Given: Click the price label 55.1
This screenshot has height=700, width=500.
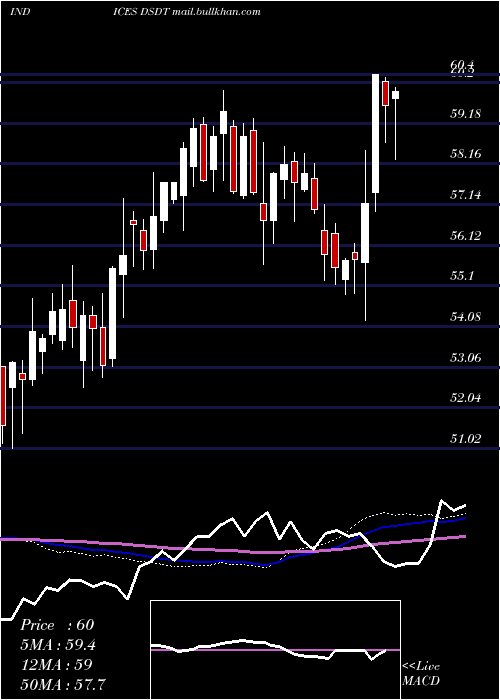Looking at the screenshot, I should click(x=462, y=276).
